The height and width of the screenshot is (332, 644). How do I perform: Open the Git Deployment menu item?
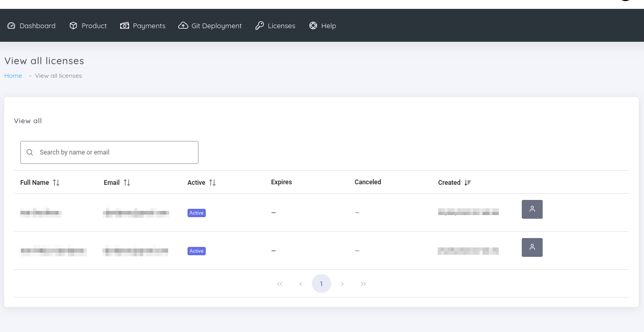point(210,26)
